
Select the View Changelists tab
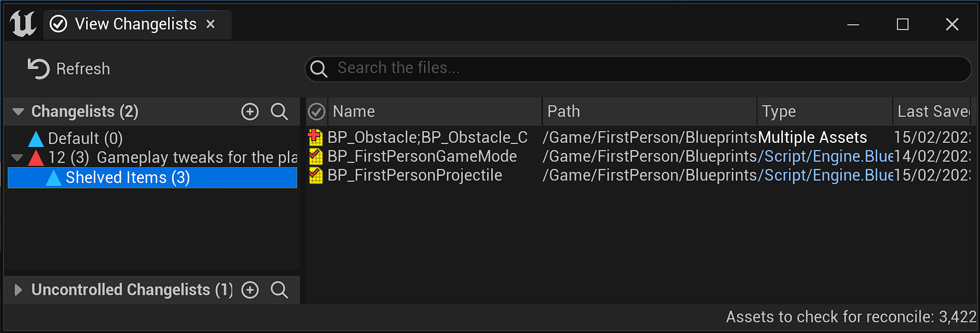135,24
